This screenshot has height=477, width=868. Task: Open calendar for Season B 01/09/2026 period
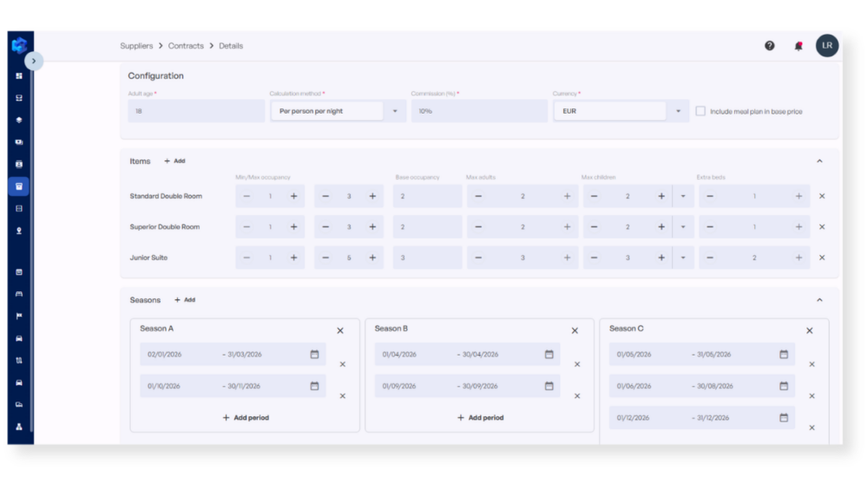549,386
